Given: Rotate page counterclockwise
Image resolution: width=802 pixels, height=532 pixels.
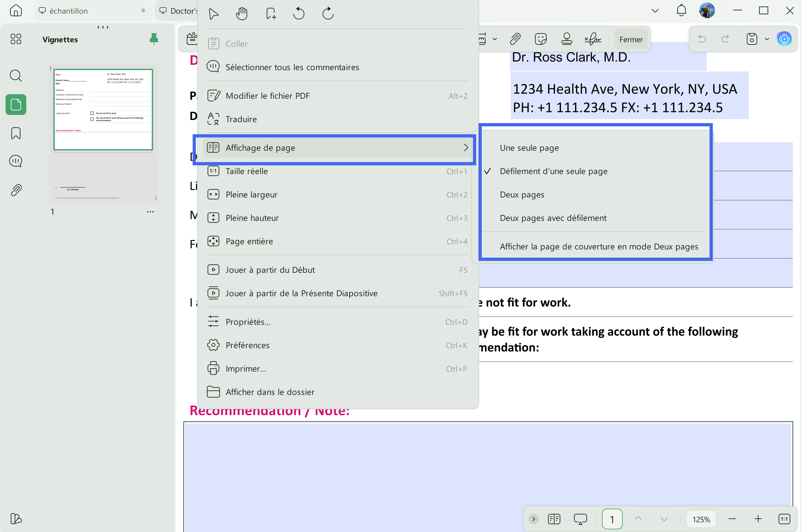Looking at the screenshot, I should (299, 14).
